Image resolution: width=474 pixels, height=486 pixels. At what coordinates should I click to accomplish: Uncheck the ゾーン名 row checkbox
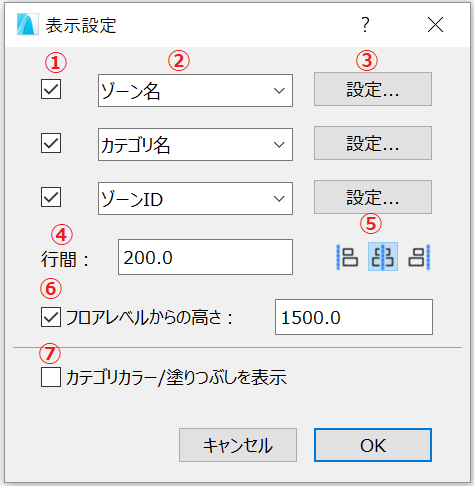coord(51,89)
